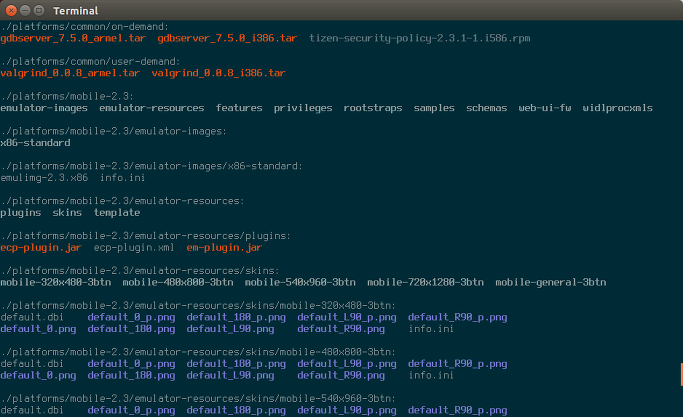Click default_L90_p.png under mobile-480x800-3btn

pos(347,364)
